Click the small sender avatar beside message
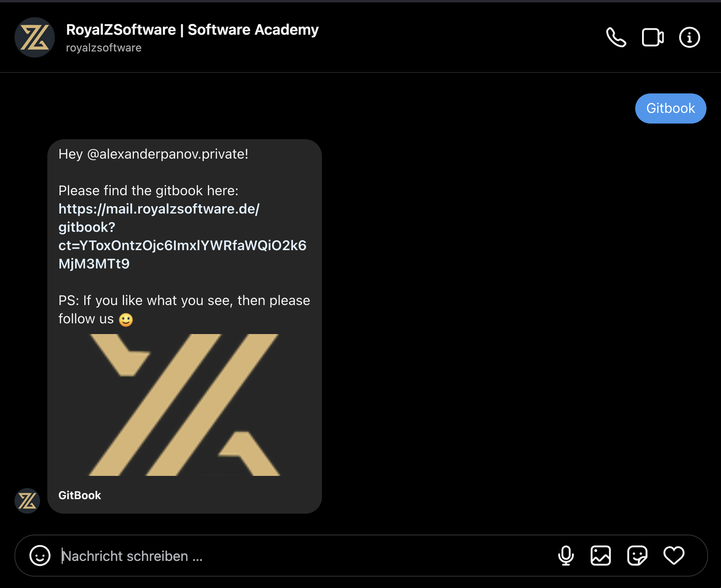Viewport: 721px width, 588px height. (27, 501)
